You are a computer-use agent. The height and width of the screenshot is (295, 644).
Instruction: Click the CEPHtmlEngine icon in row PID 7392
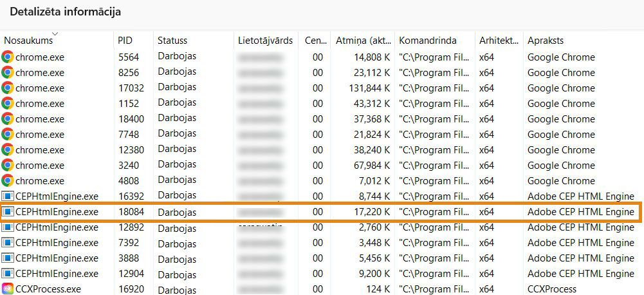click(x=7, y=243)
